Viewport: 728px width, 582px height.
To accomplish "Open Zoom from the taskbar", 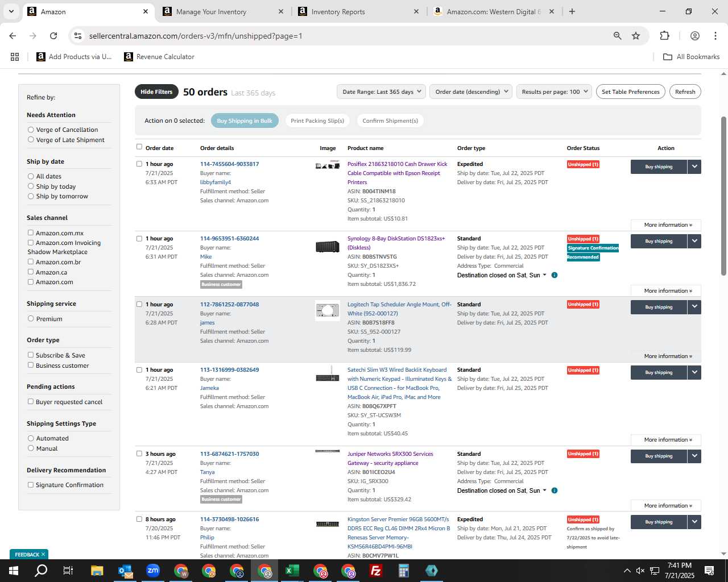I will (153, 571).
